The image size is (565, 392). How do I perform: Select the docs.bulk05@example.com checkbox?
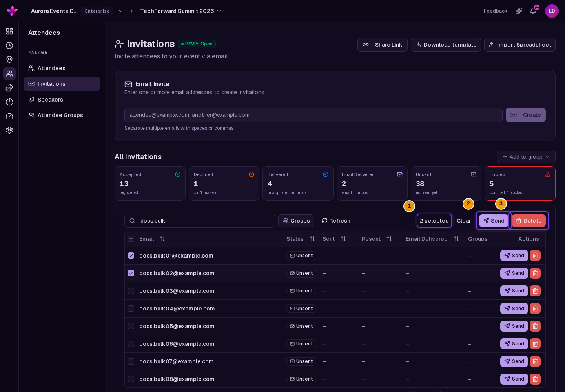tap(131, 326)
